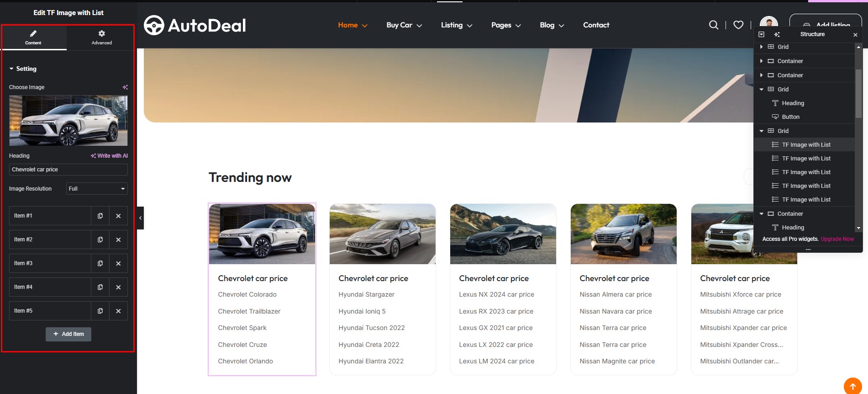The height and width of the screenshot is (394, 868).
Task: Open Mitsubishi Xforce car price link
Action: [741, 295]
